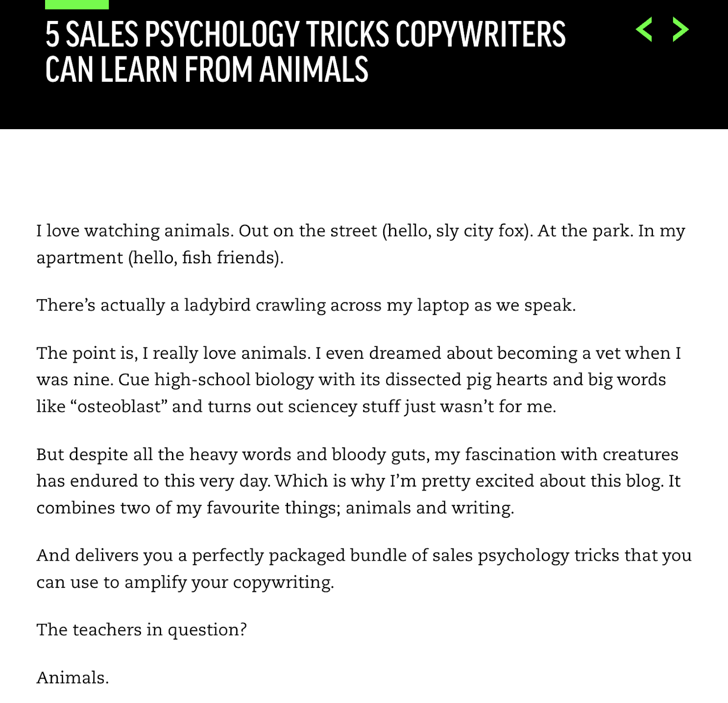This screenshot has height=703, width=728.
Task: Click the phrase "dreamed about becoming a vet"
Action: point(473,353)
